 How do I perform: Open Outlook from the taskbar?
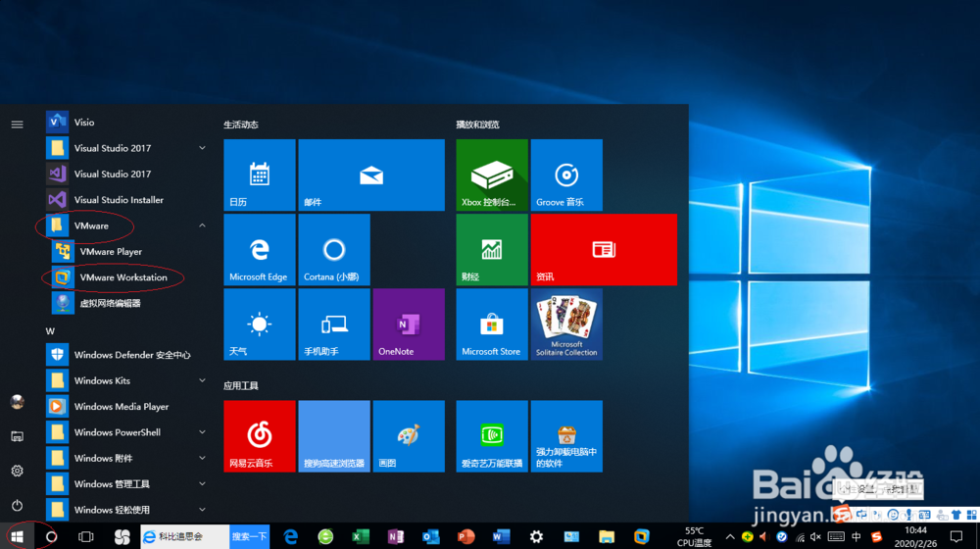pos(430,536)
